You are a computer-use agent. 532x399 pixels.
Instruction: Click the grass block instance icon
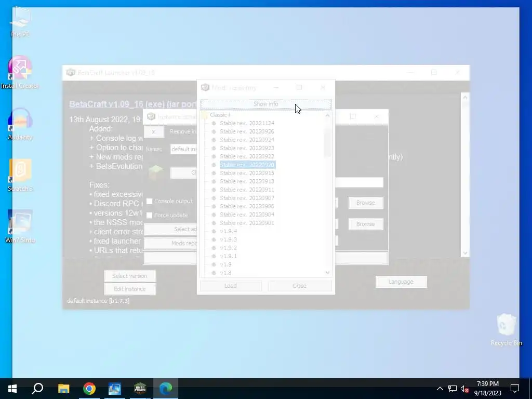coord(156,172)
